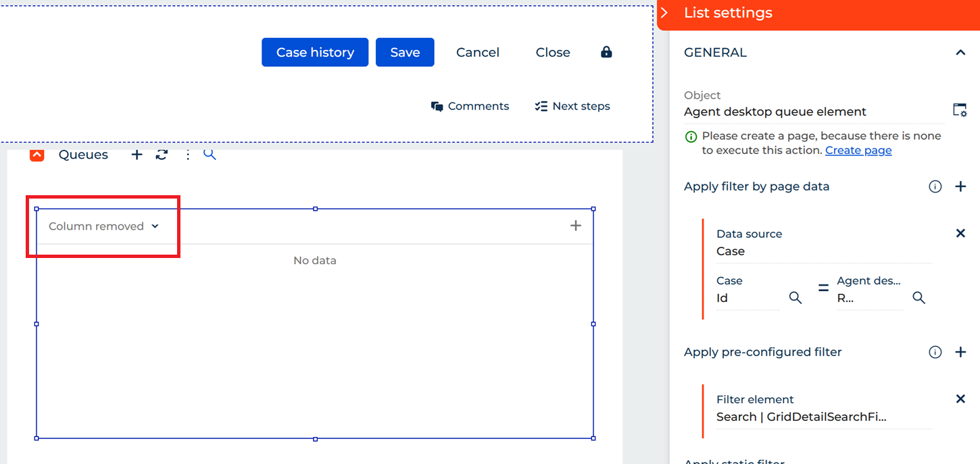Open object settings icon beside Agent desktop queue element
Viewport: 980px width, 464px height.
pyautogui.click(x=960, y=111)
